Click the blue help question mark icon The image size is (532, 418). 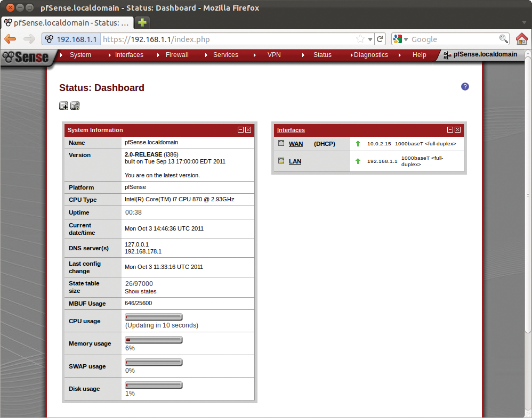click(464, 86)
